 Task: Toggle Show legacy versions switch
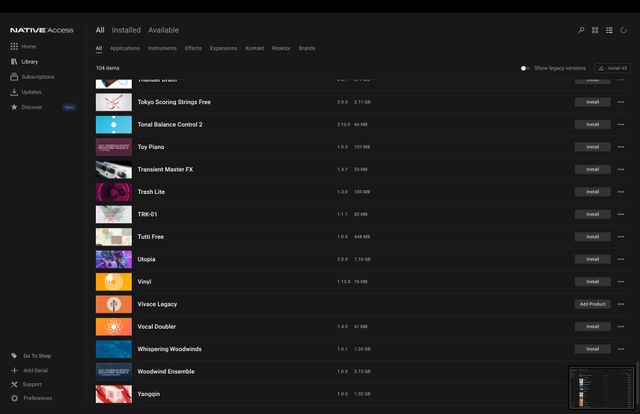(525, 68)
